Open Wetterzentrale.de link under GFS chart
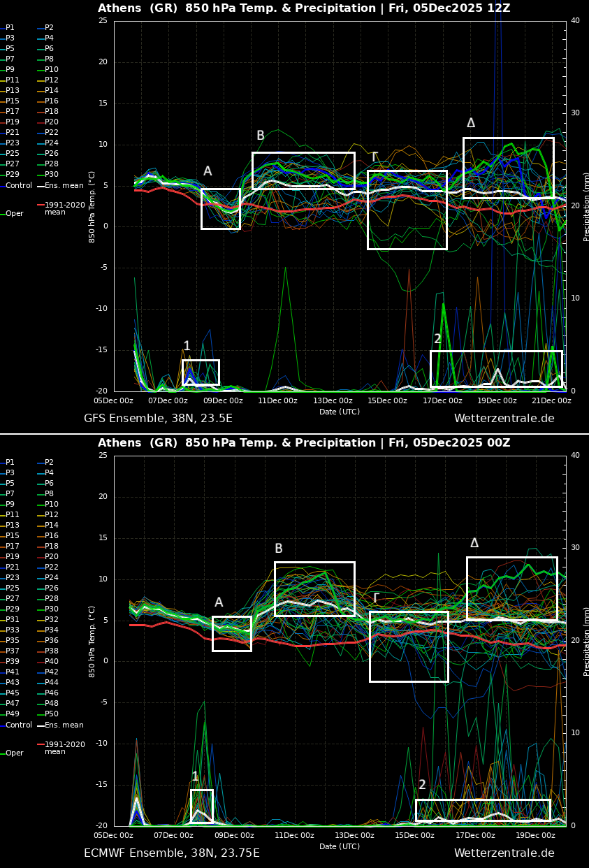Screen dimensions: 589x868 click(504, 419)
